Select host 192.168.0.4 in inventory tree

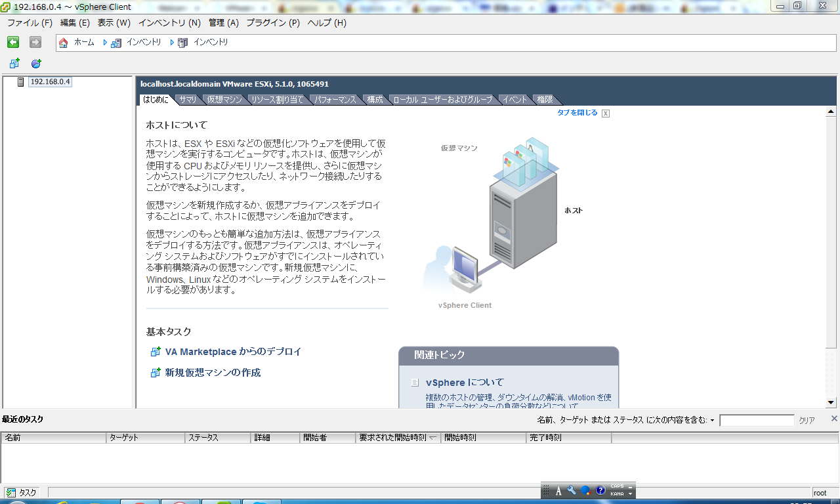(x=51, y=82)
